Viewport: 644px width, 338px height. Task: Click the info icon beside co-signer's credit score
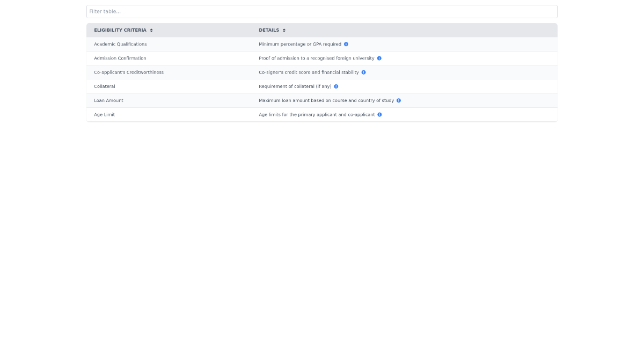(363, 72)
